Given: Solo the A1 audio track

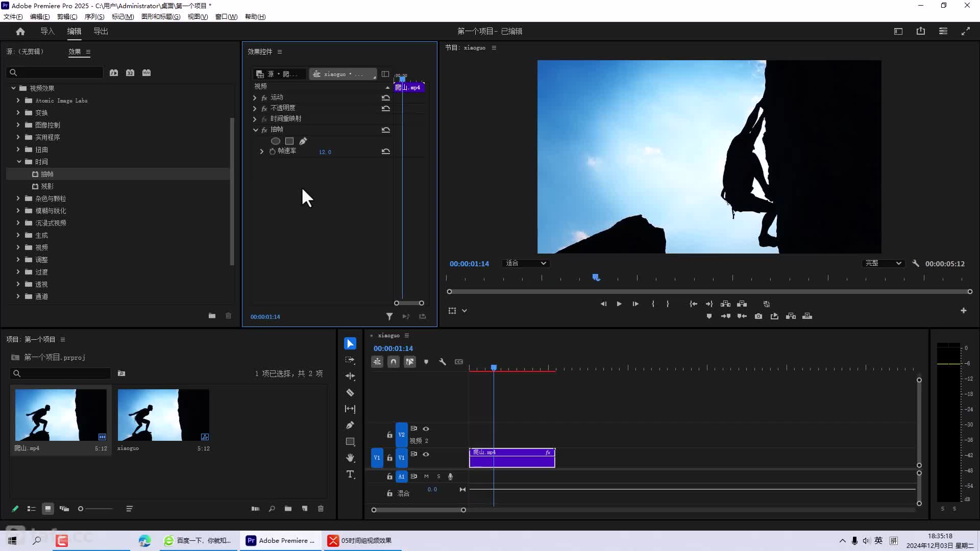Looking at the screenshot, I should pyautogui.click(x=438, y=477).
